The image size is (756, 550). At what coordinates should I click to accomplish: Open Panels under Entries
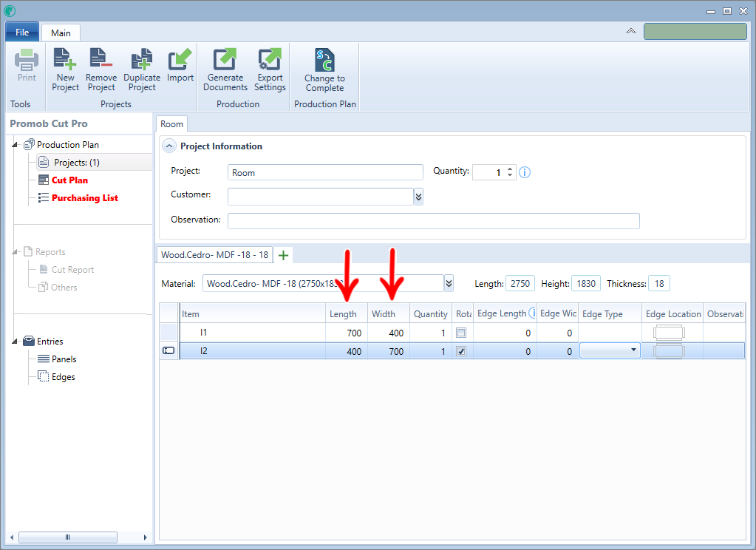coord(64,359)
